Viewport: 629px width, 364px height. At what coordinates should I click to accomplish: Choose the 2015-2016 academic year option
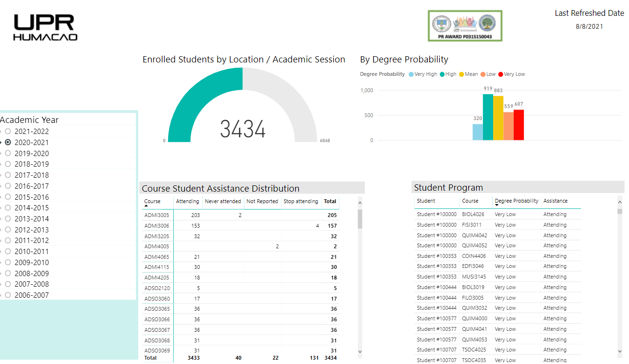pos(31,197)
